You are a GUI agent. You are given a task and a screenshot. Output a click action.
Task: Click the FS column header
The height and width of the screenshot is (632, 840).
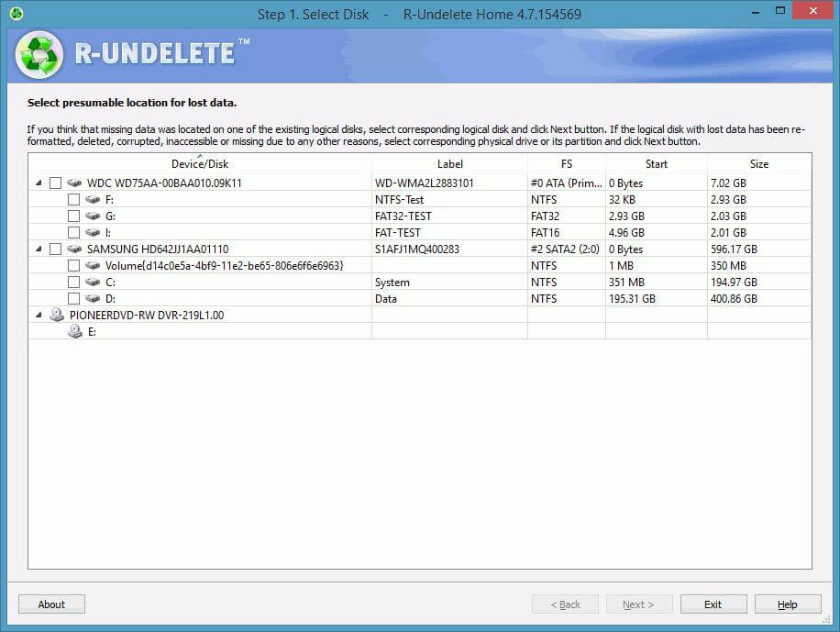point(566,164)
